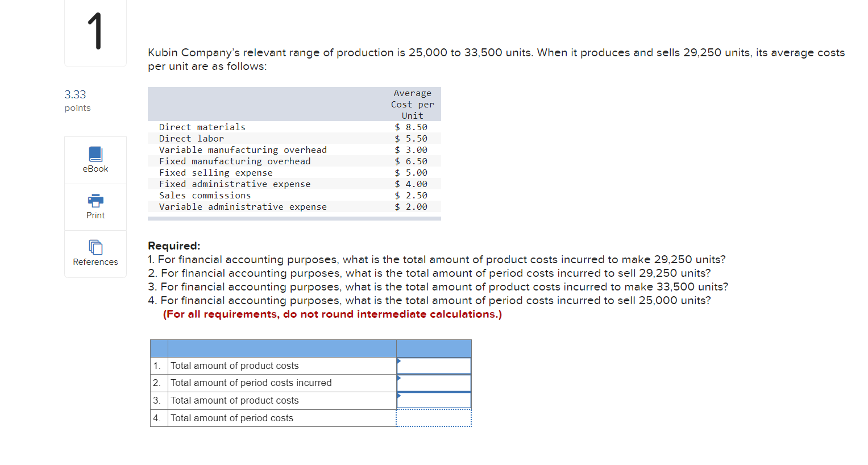The image size is (868, 465).
Task: Click the Required: heading
Action: (x=174, y=246)
